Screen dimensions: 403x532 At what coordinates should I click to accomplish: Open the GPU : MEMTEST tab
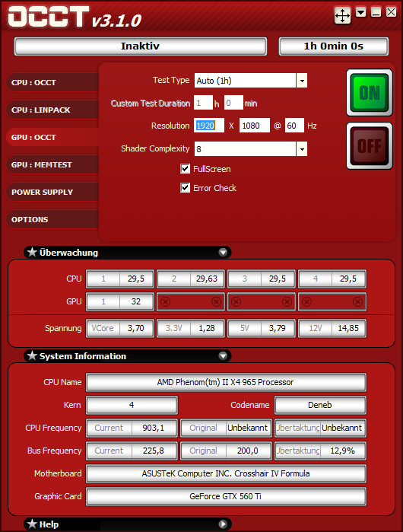pos(52,165)
